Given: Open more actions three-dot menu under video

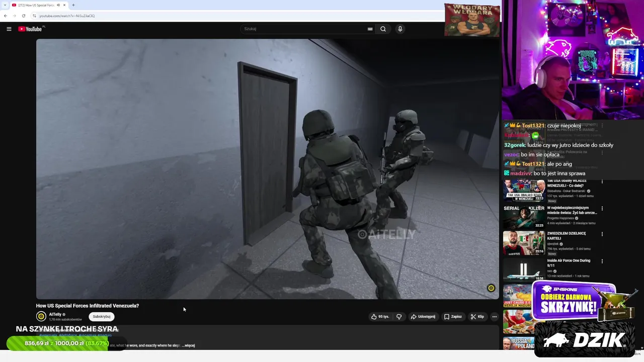Looking at the screenshot, I should pyautogui.click(x=494, y=317).
